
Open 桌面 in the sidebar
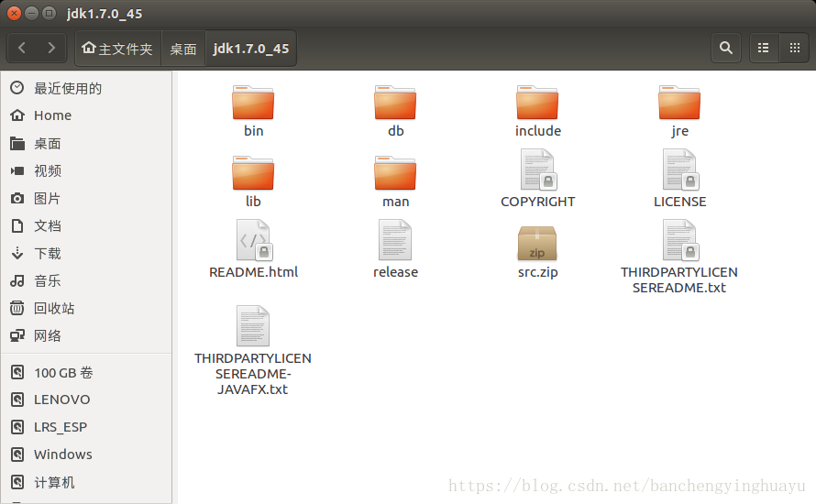(86, 144)
